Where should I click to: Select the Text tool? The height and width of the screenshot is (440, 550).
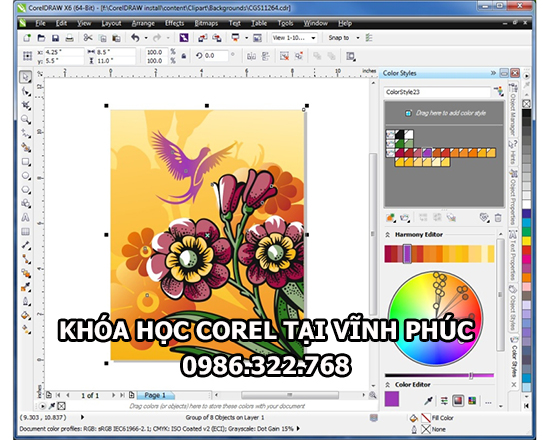pos(26,218)
